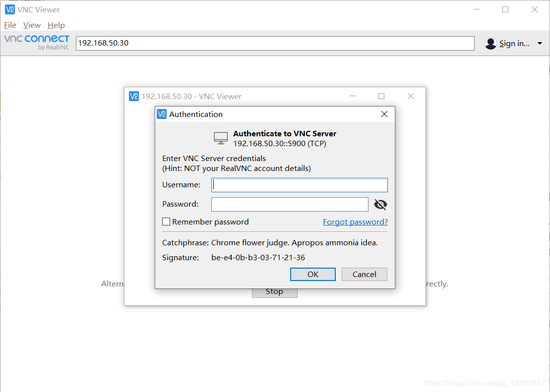Image resolution: width=550 pixels, height=392 pixels.
Task: Click the Sign in... button
Action: coord(514,44)
